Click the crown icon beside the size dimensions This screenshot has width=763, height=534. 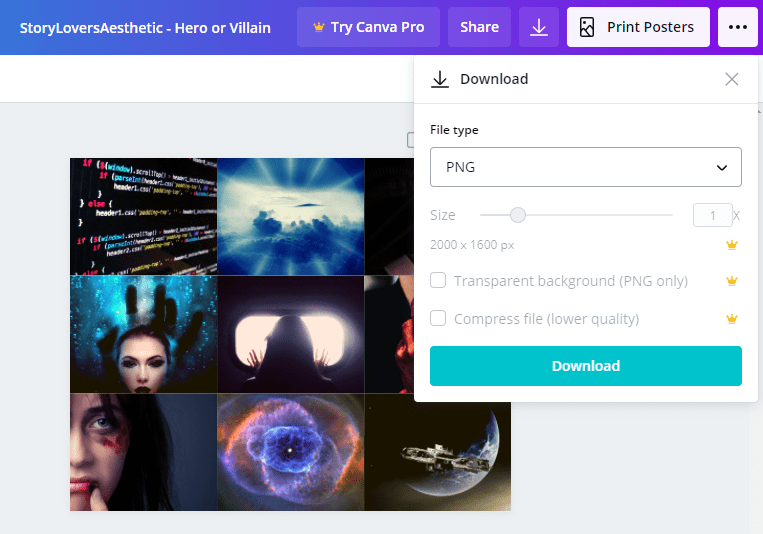(x=732, y=245)
